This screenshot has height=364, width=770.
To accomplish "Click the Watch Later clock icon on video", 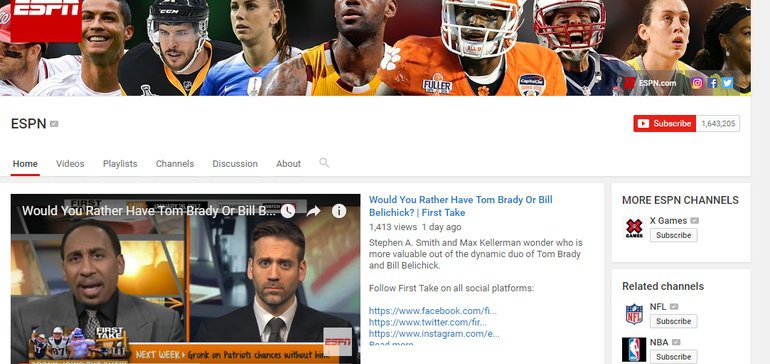I will [x=288, y=211].
